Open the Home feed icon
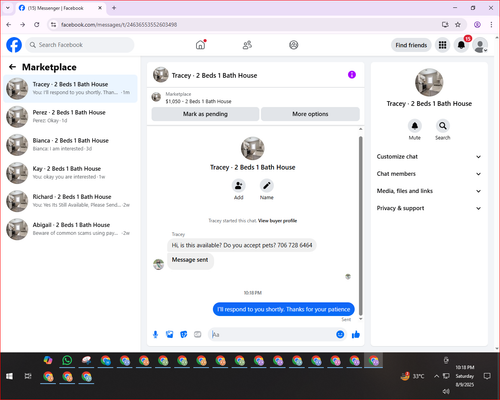 tap(200, 45)
